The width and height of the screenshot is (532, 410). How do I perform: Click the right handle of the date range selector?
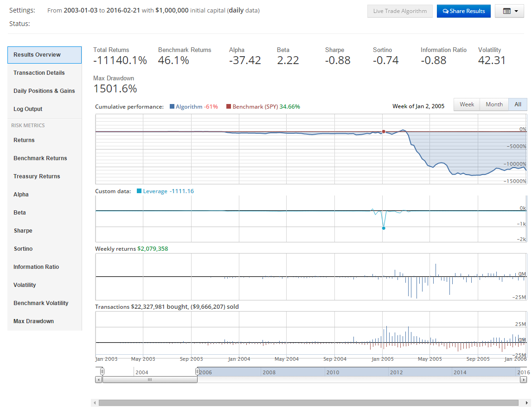click(x=197, y=371)
